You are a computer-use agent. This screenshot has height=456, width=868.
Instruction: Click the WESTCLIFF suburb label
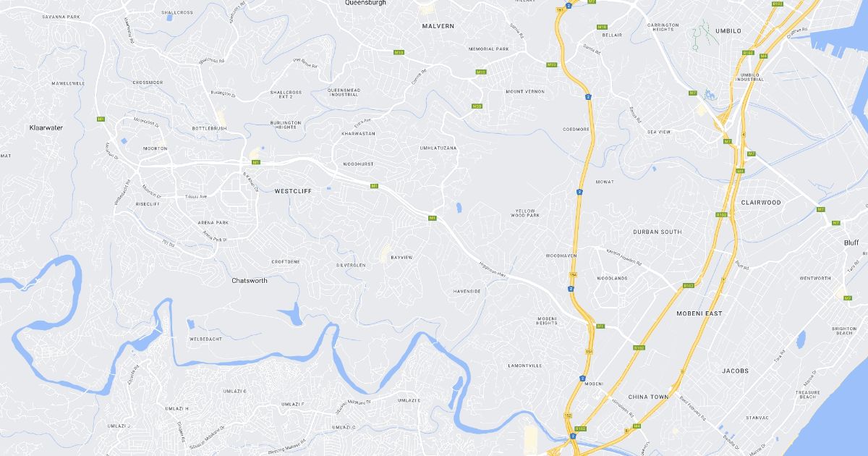pyautogui.click(x=293, y=191)
